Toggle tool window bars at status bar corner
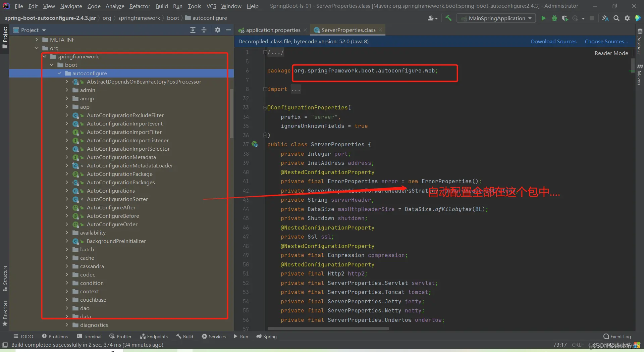Image resolution: width=644 pixels, height=352 pixels. 5,345
